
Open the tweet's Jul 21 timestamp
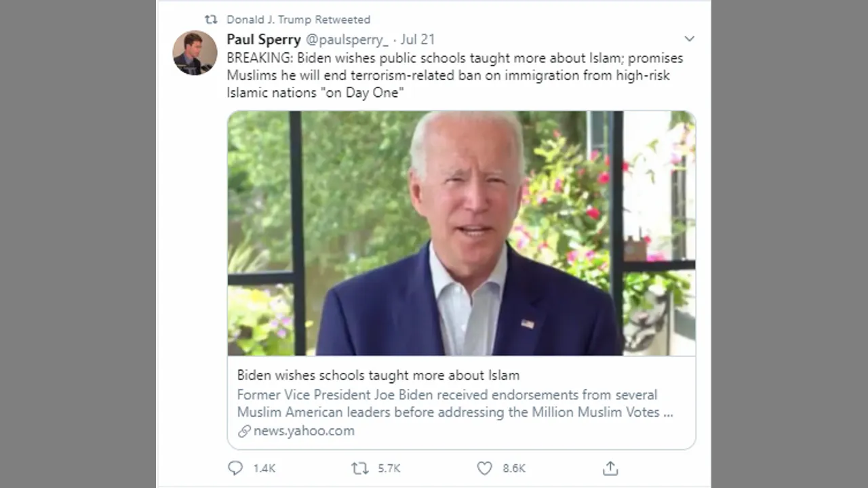(x=418, y=39)
